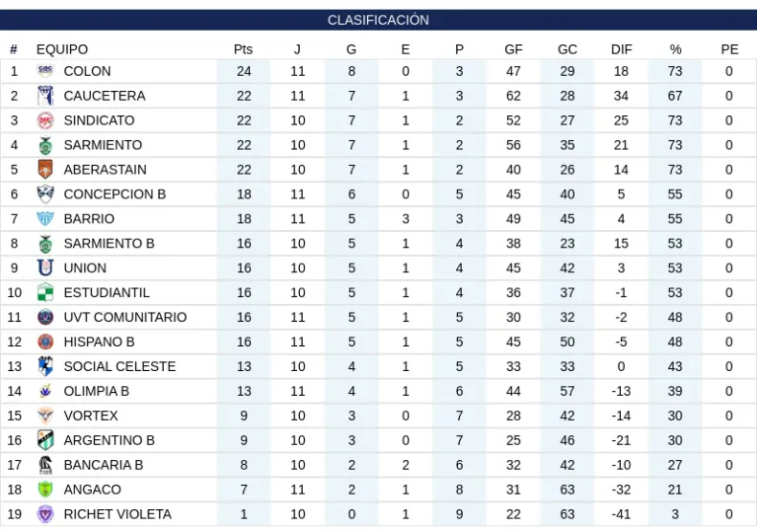Image resolution: width=757 pixels, height=532 pixels.
Task: Click the ESTUDIANTIL green logo icon
Action: [45, 292]
